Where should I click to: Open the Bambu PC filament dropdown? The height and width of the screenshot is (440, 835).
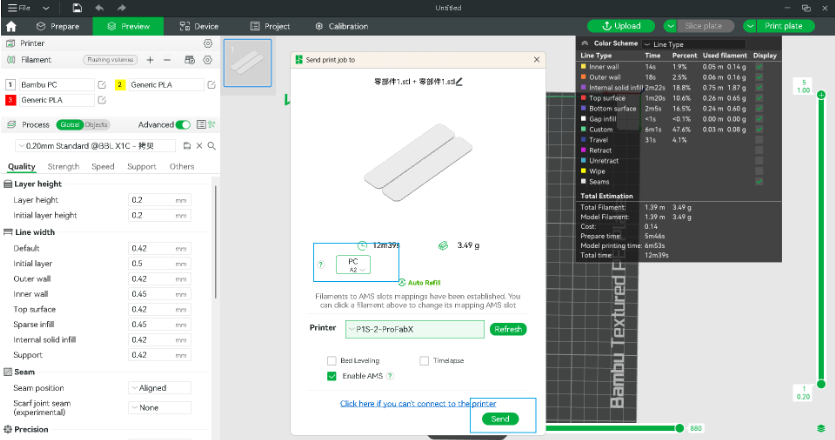pos(56,85)
